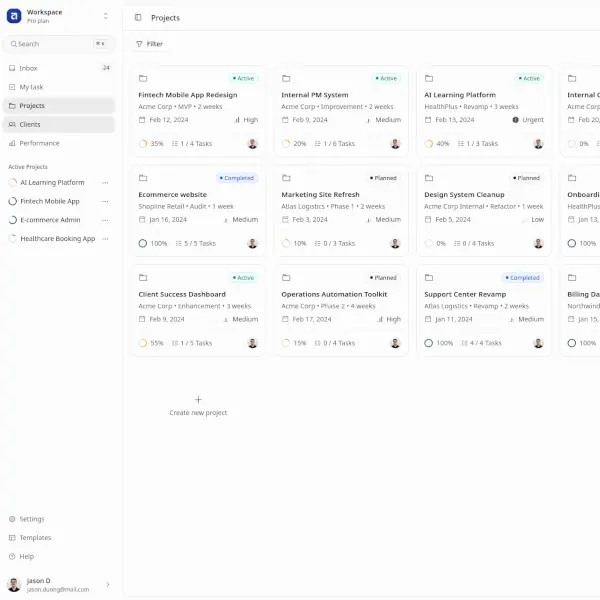
Task: Open Fintech Mobile App active project
Action: click(50, 201)
